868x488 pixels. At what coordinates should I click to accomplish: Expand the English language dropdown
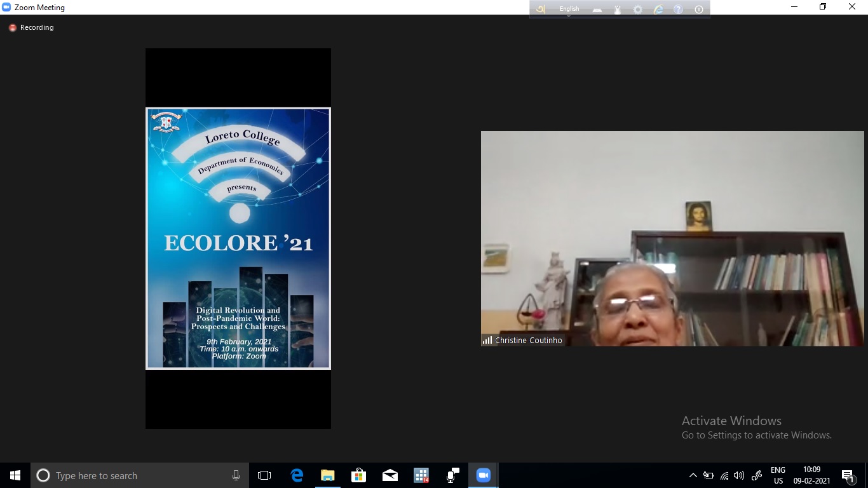(x=569, y=9)
